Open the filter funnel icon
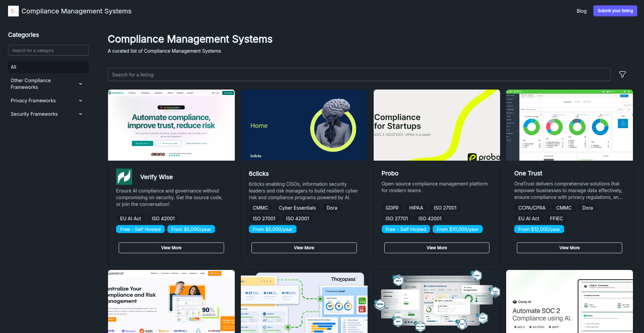This screenshot has width=644, height=333. click(623, 74)
